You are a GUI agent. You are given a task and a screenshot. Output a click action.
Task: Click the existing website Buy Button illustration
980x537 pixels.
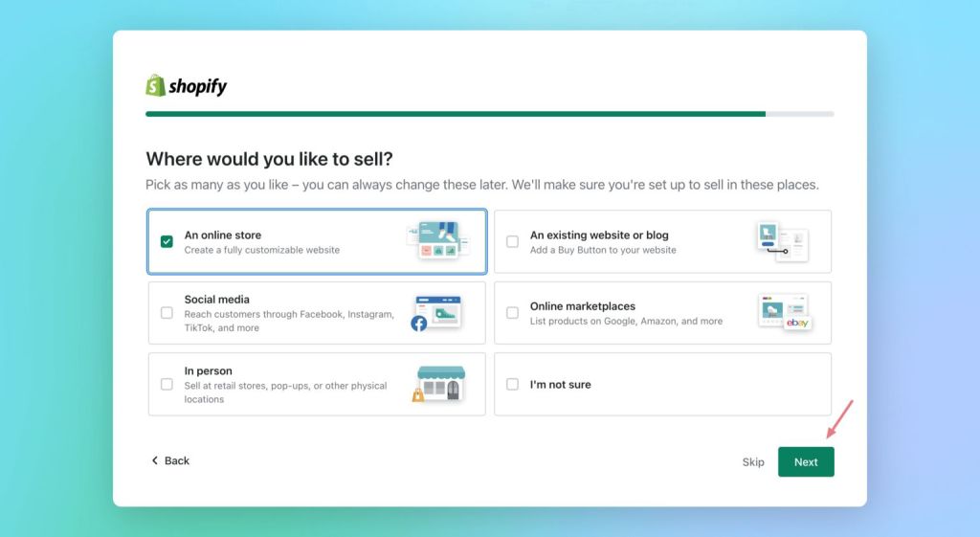(x=782, y=241)
